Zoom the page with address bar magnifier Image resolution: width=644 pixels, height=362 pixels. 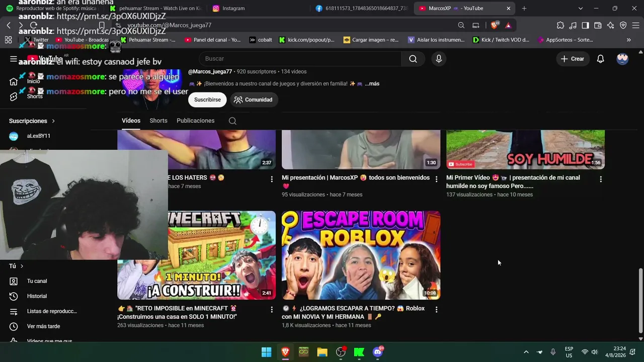(x=461, y=25)
